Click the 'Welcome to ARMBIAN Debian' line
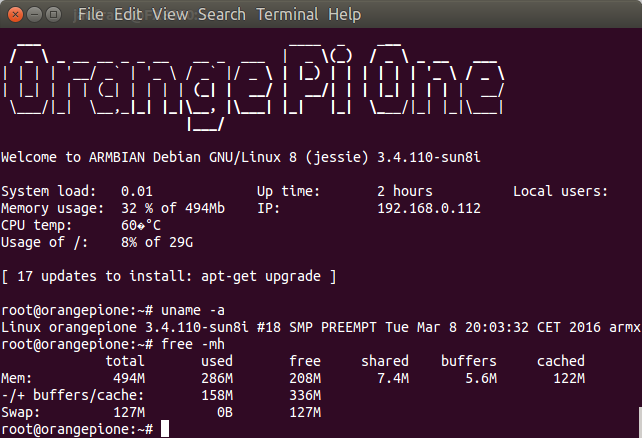 (241, 158)
